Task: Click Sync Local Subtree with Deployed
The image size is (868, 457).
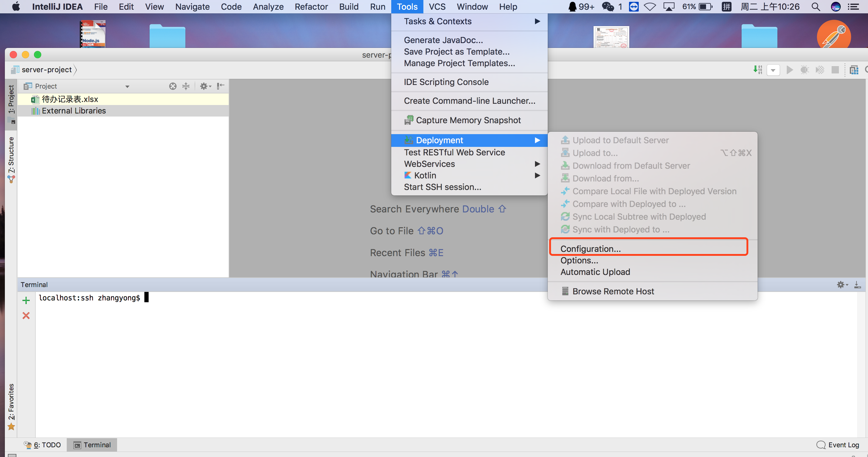Action: pos(638,216)
